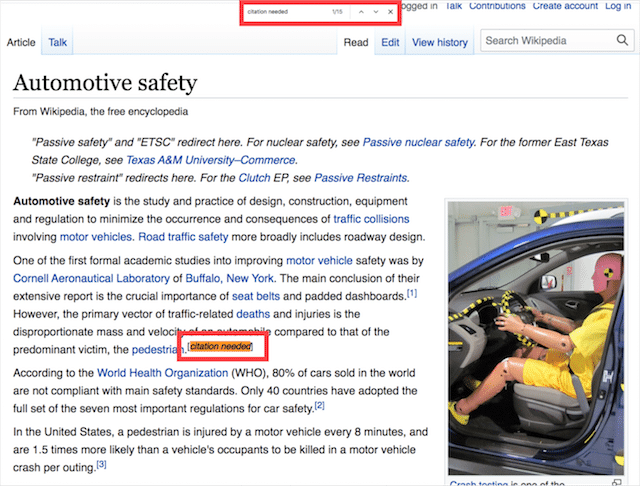Open Texas A&M University–Commerce link
The width and height of the screenshot is (640, 486).
[x=211, y=160]
